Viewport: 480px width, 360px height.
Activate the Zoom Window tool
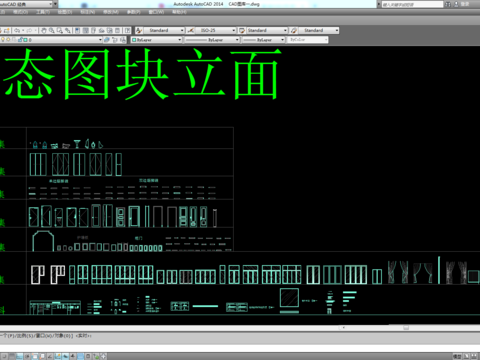pyautogui.click(x=60, y=30)
